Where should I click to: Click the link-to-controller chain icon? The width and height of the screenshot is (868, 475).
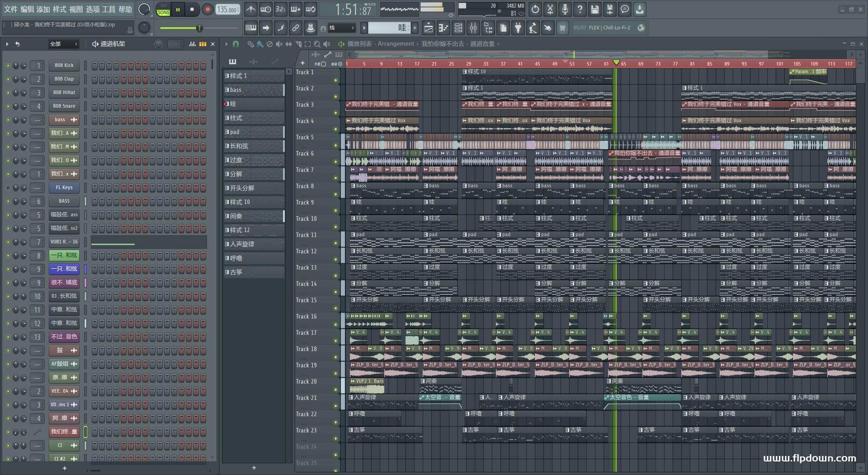(296, 28)
